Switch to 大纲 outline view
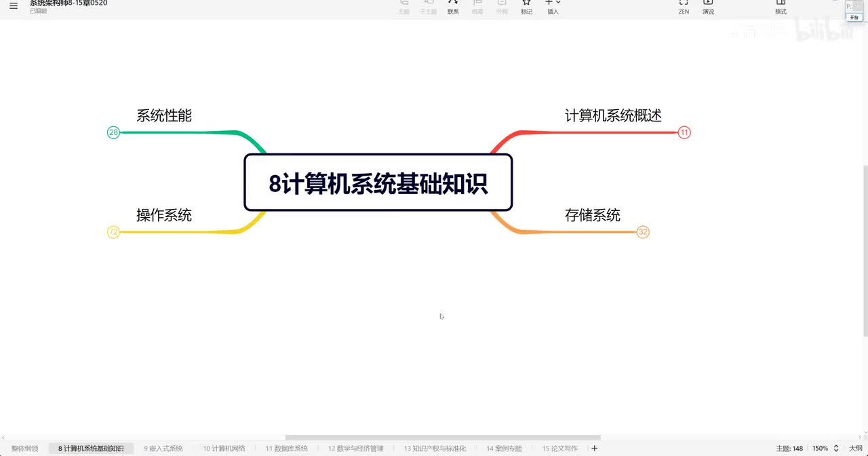The image size is (868, 456). (x=856, y=449)
